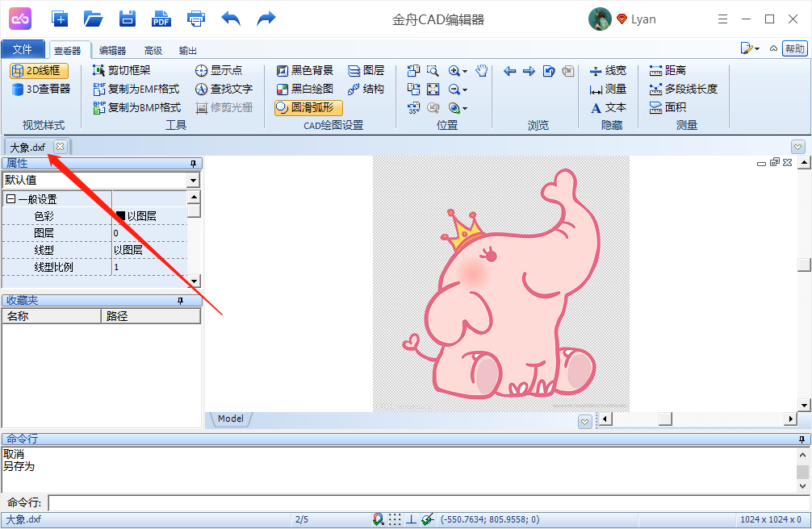Open the 文件 menu

click(x=23, y=50)
